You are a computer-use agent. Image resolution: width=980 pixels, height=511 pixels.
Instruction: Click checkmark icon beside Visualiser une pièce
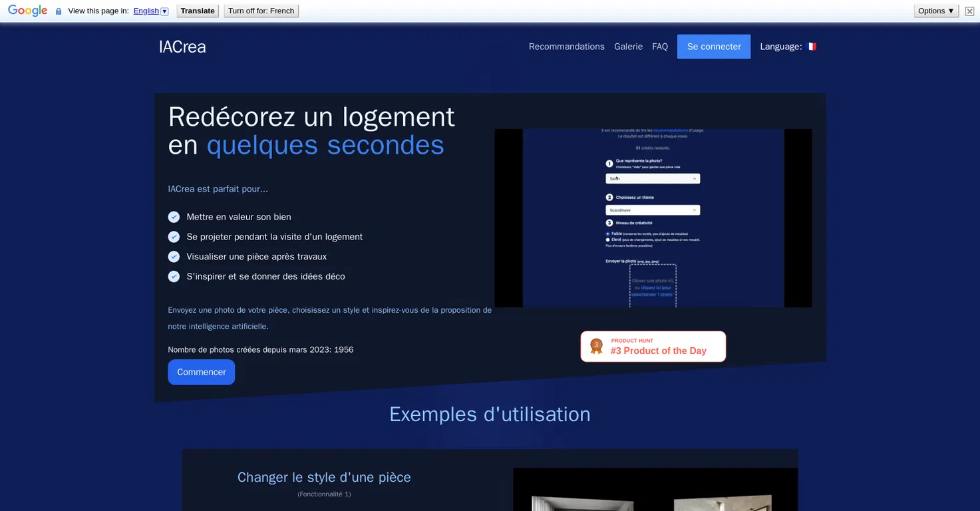[x=174, y=257]
